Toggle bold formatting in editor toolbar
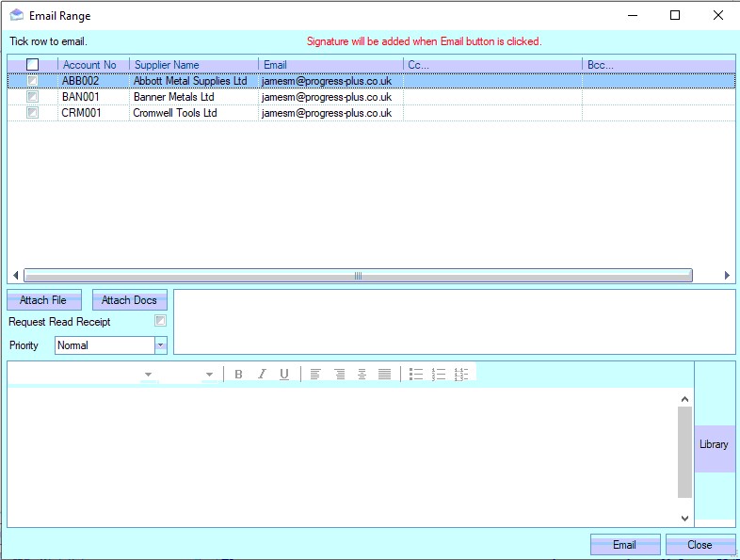 tap(238, 375)
